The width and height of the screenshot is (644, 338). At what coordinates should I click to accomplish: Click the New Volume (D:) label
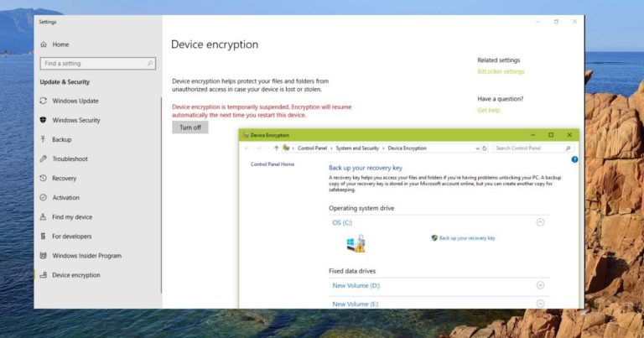(356, 285)
